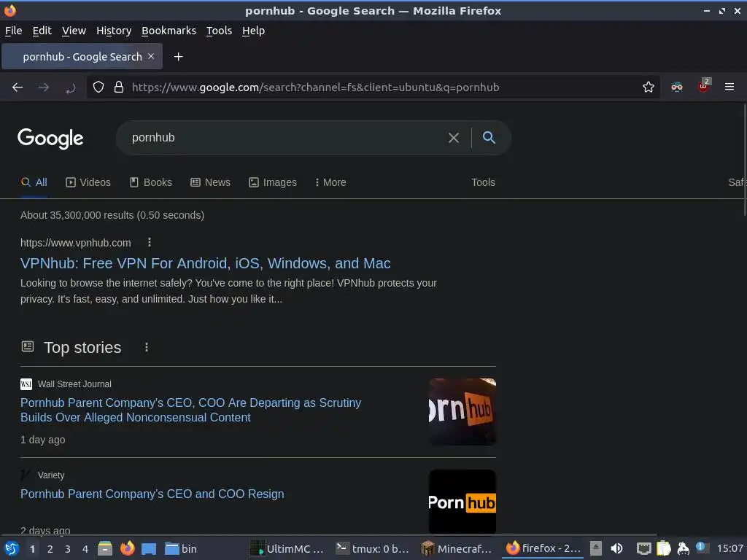
Task: Open the goggles extension icon in toolbar
Action: pyautogui.click(x=676, y=87)
